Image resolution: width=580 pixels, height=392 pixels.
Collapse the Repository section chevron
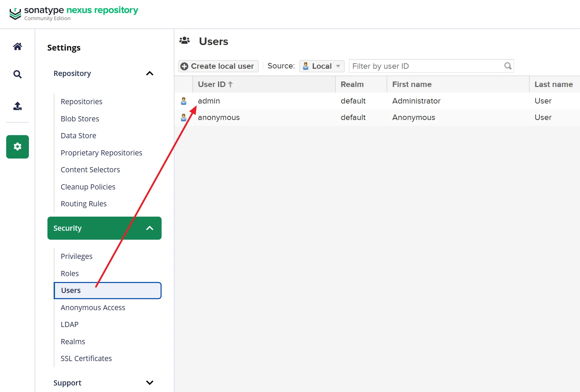tap(150, 73)
